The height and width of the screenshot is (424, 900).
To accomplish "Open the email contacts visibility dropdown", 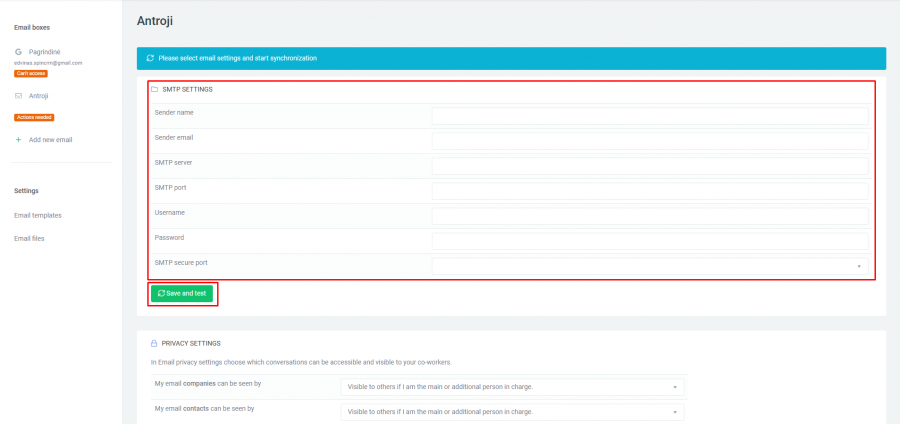I will (x=513, y=412).
